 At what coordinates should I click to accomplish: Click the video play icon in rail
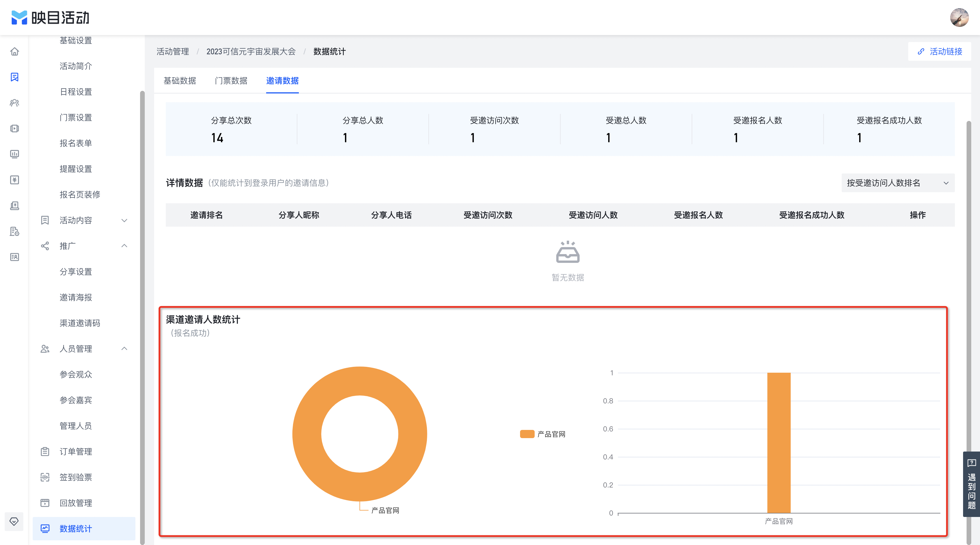click(x=15, y=128)
